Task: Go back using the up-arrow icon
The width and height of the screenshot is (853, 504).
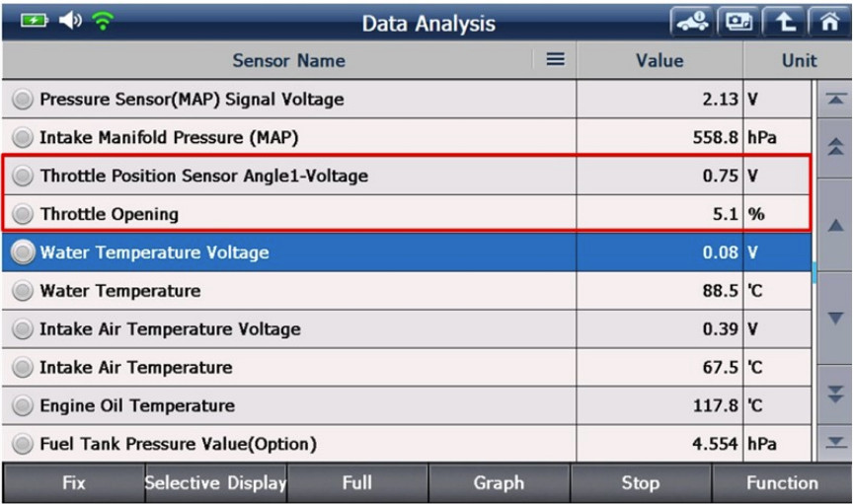Action: pyautogui.click(x=785, y=22)
